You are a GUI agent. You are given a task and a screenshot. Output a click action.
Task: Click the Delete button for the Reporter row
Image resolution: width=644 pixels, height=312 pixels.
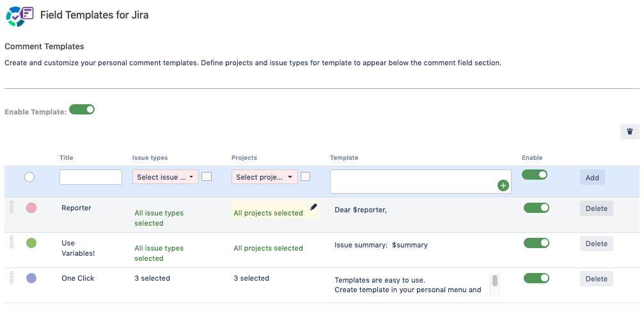click(597, 208)
